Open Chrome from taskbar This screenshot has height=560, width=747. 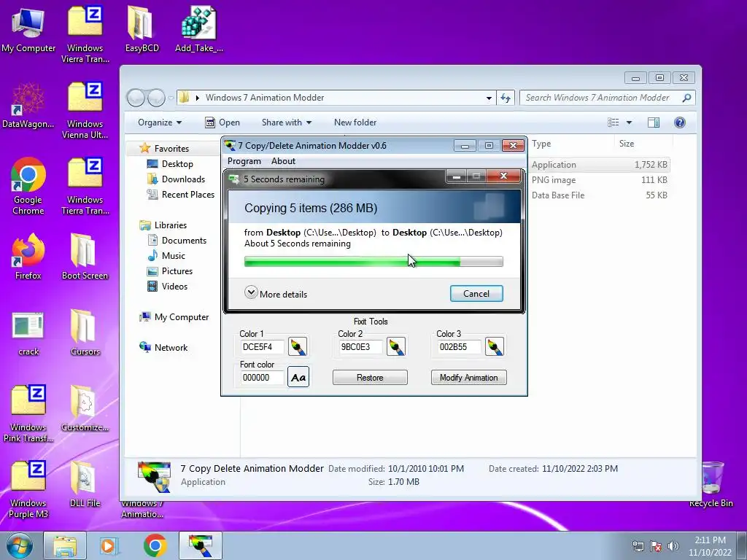pyautogui.click(x=155, y=545)
